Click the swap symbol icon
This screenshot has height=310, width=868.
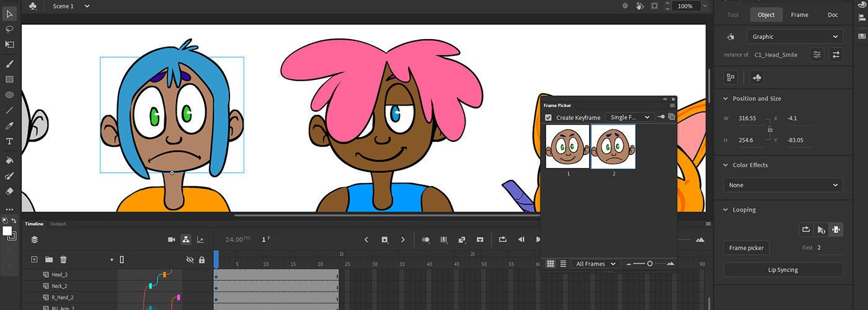(836, 55)
